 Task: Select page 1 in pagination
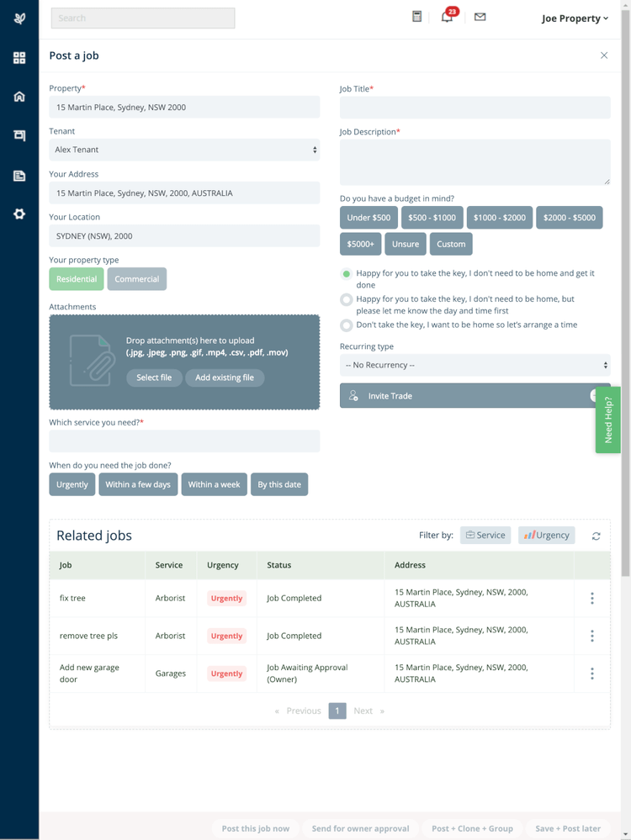337,711
